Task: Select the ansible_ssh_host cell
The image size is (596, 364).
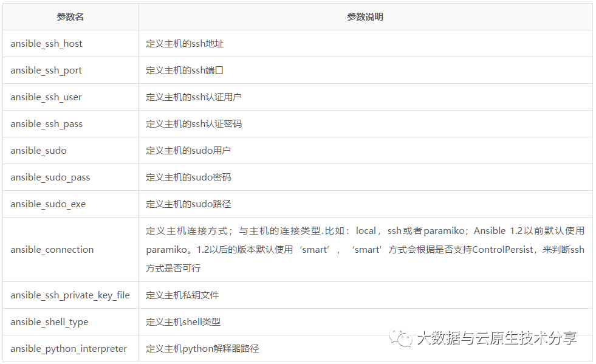Action: (46, 44)
